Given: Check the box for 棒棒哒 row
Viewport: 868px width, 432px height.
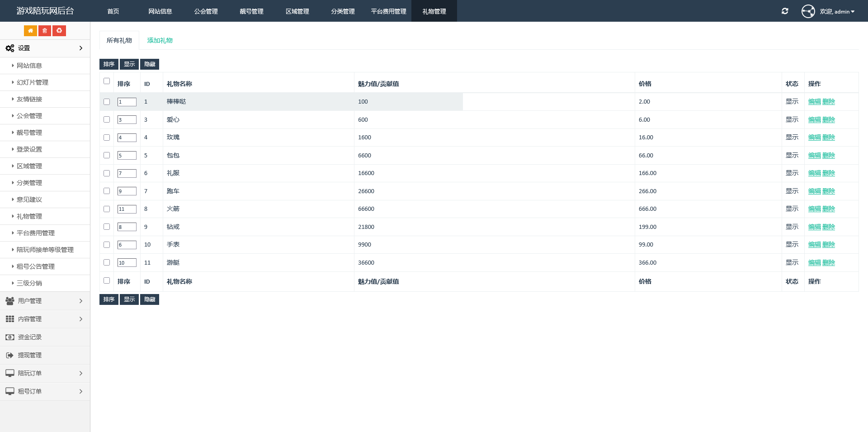Looking at the screenshot, I should coord(107,102).
